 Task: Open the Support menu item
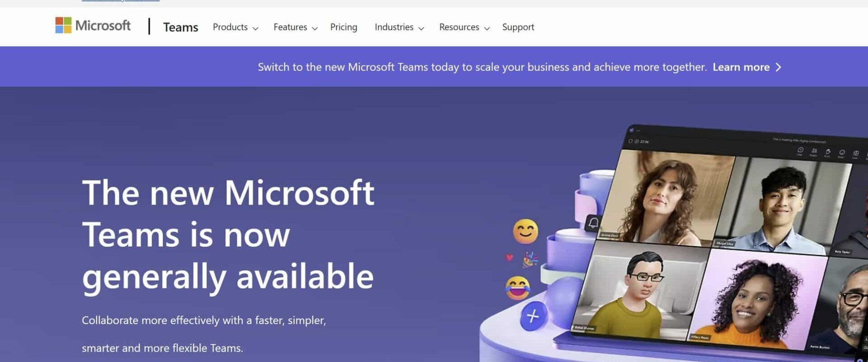[x=518, y=27]
